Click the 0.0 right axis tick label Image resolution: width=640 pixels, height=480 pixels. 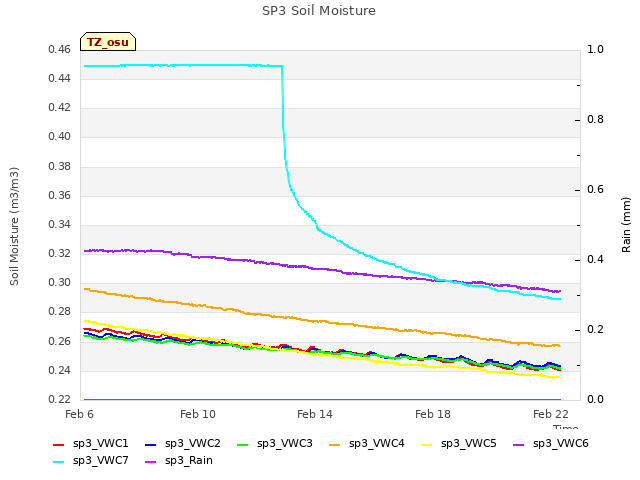point(595,400)
